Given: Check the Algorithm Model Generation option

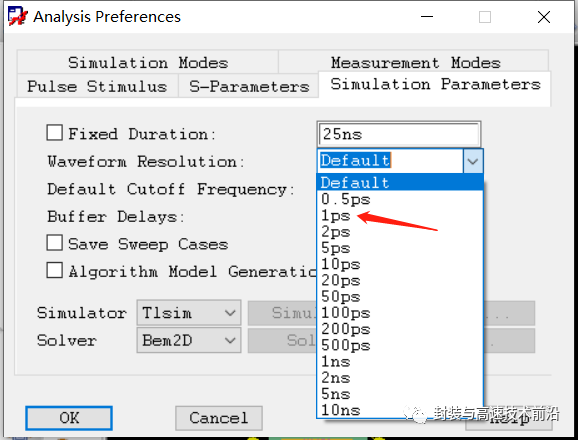Looking at the screenshot, I should click(x=54, y=270).
